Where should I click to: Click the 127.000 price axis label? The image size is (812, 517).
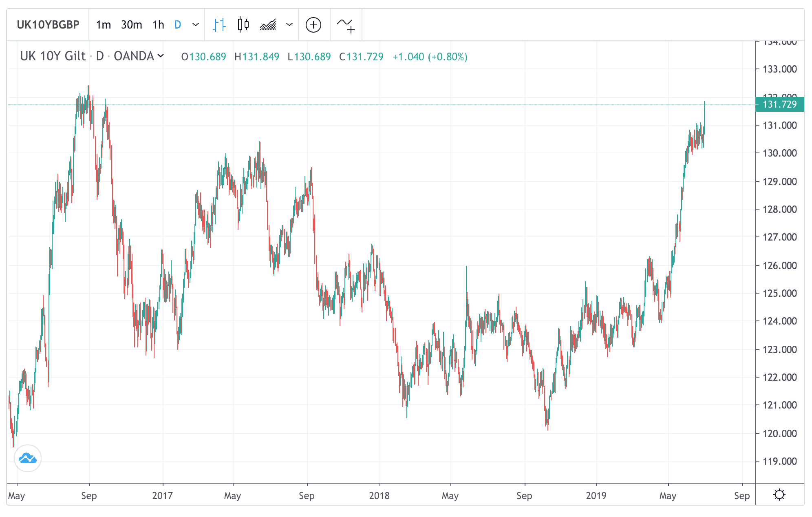780,237
